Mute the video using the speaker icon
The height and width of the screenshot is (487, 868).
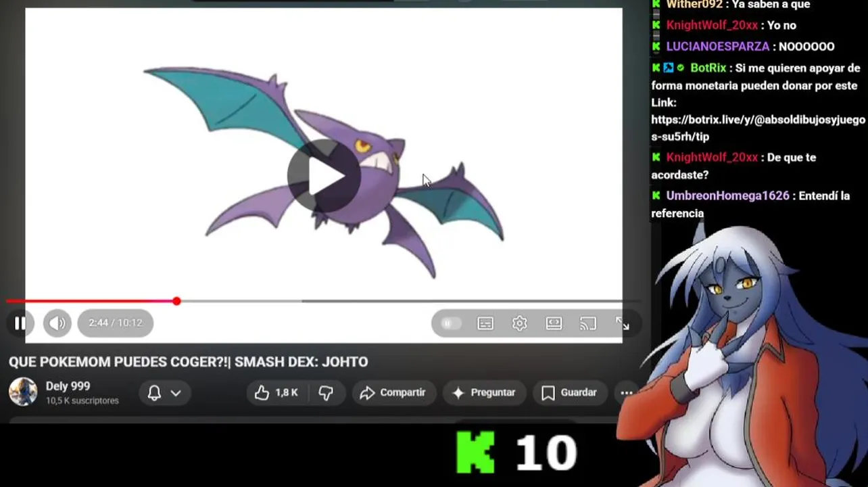click(57, 323)
